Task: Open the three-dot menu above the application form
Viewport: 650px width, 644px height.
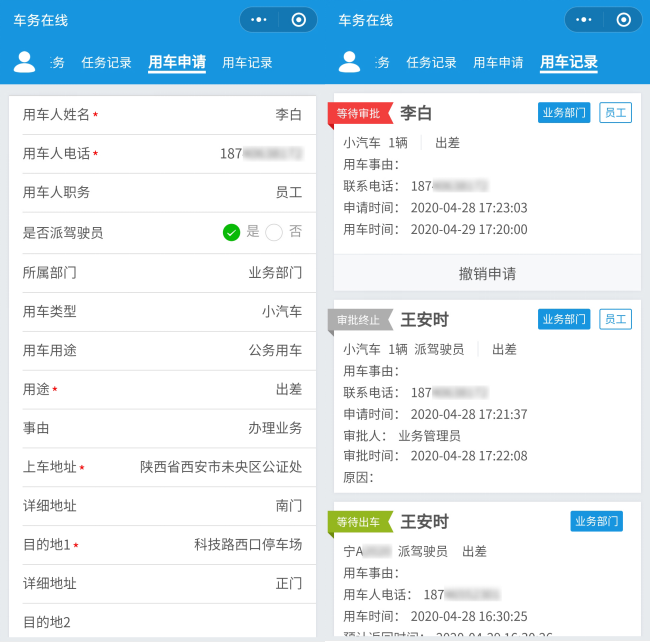Action: coord(258,20)
